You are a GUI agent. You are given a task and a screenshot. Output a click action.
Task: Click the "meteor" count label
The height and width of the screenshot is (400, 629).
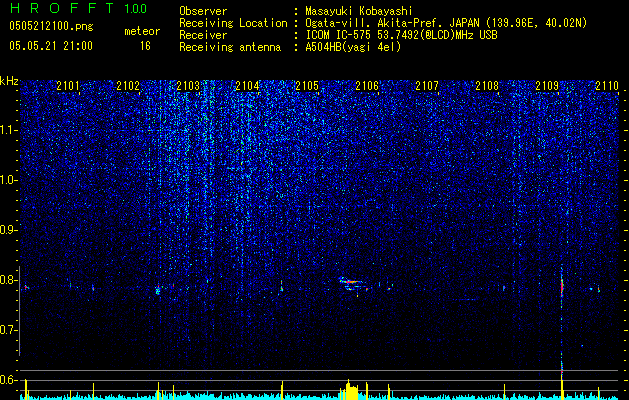click(142, 31)
